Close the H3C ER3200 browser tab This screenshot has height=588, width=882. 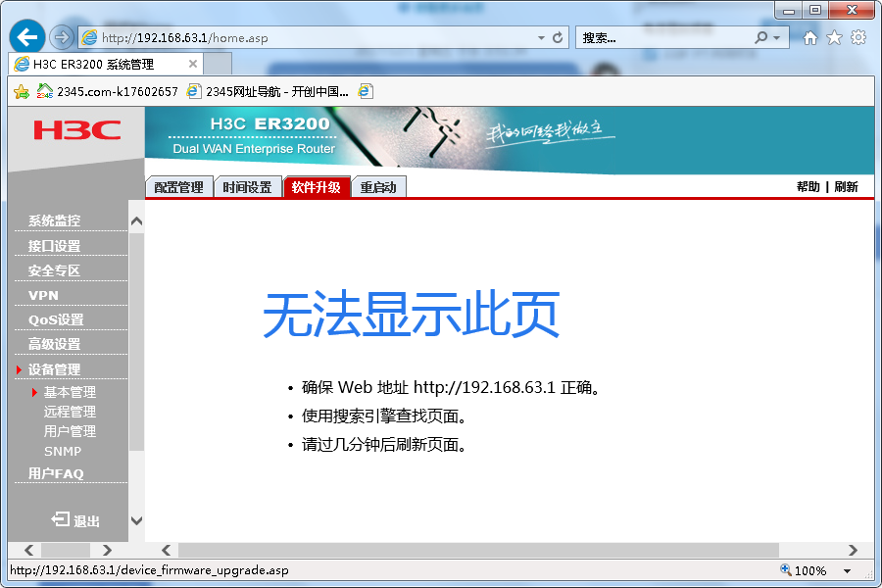(192, 64)
